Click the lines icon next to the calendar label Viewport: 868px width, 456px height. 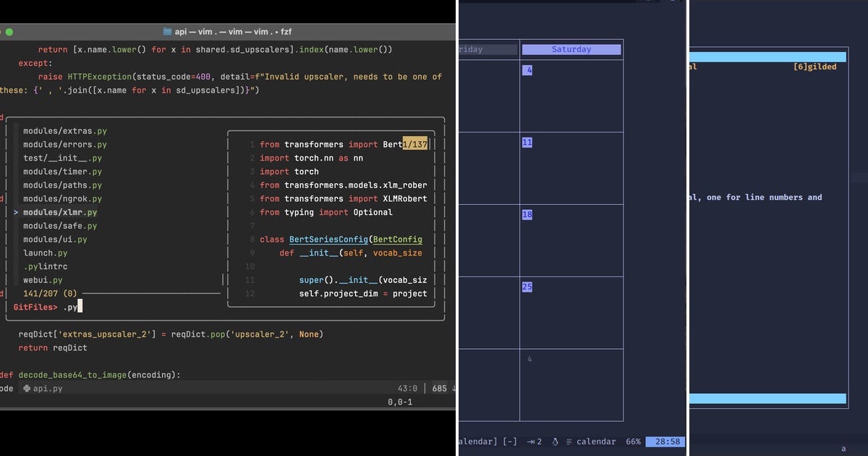[568, 442]
